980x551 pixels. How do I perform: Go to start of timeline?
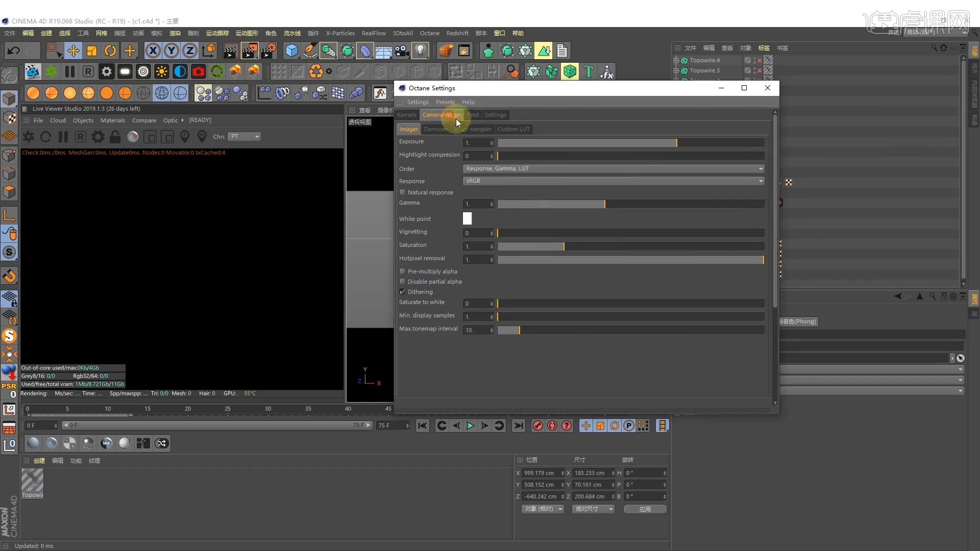coord(423,426)
